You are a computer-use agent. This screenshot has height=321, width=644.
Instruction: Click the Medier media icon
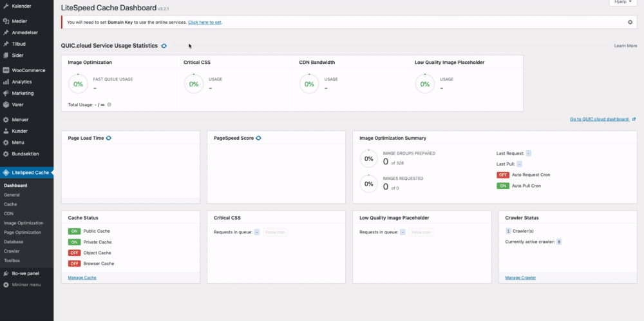6,21
